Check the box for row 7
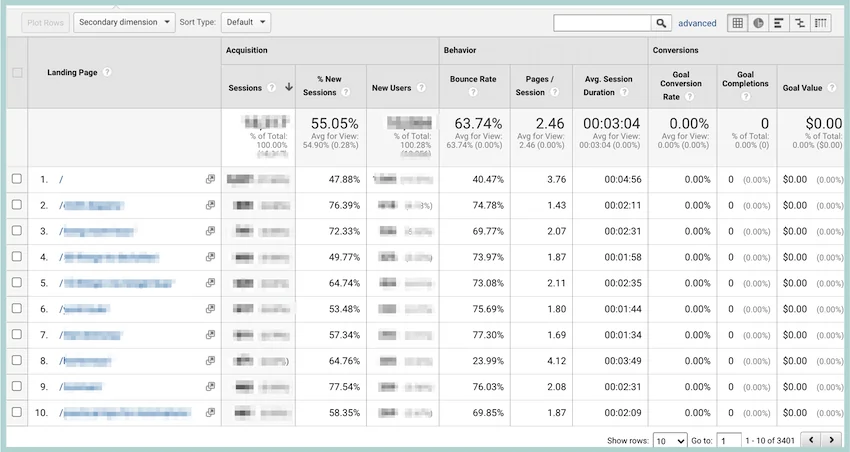 point(17,334)
